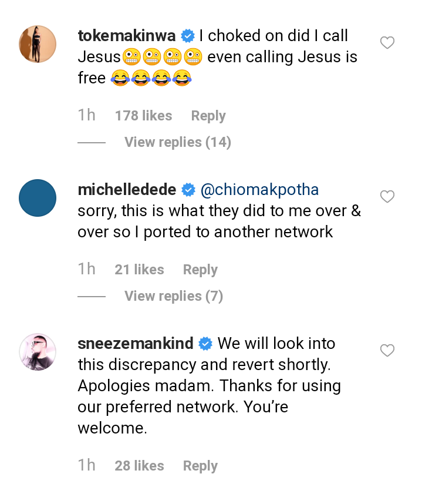Viewport: 422px width, 504px height.
Task: Like tokemakinwa's comment with the heart
Action: pyautogui.click(x=387, y=43)
